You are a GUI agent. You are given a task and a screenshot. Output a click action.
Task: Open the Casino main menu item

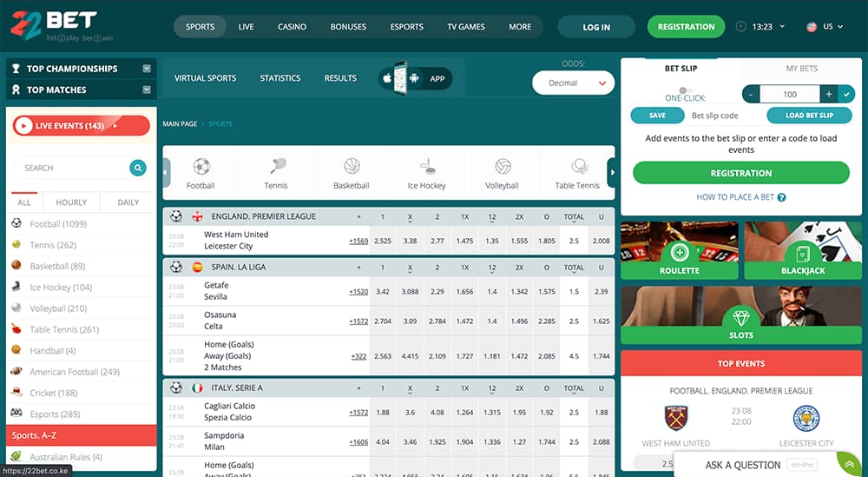coord(292,27)
